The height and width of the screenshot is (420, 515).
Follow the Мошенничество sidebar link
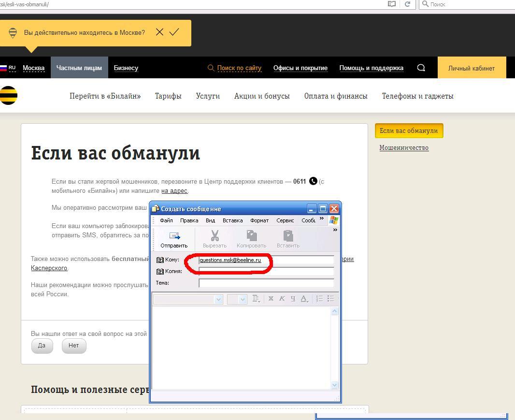pyautogui.click(x=404, y=148)
